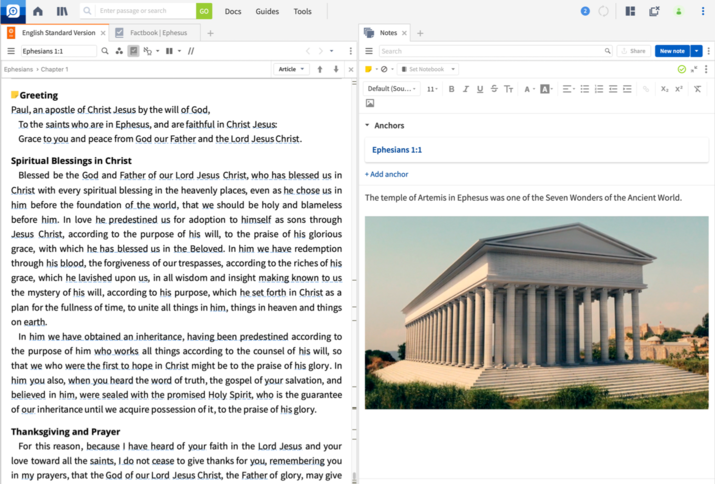
Task: Open the ESV panel hamburger menu
Action: coord(11,51)
